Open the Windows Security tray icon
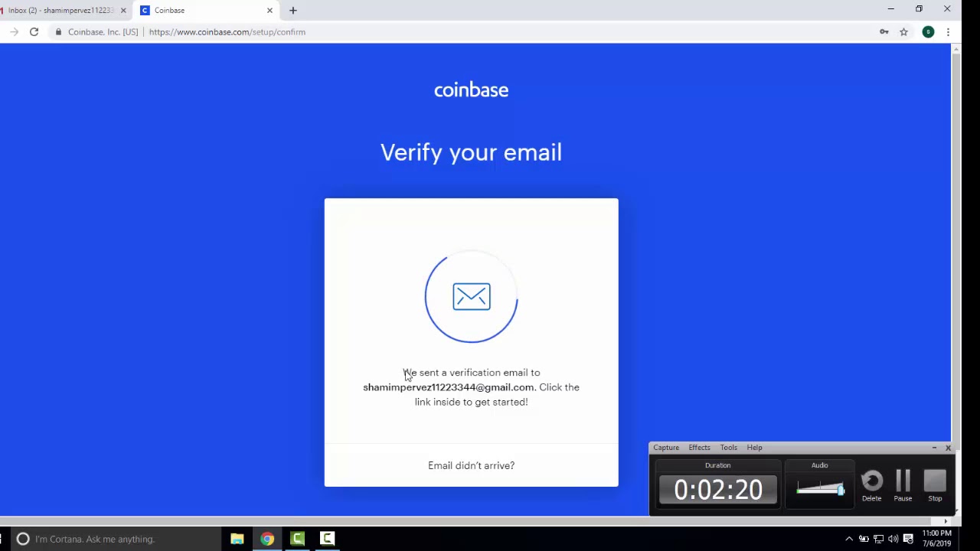Viewport: 980px width, 551px height. (908, 539)
